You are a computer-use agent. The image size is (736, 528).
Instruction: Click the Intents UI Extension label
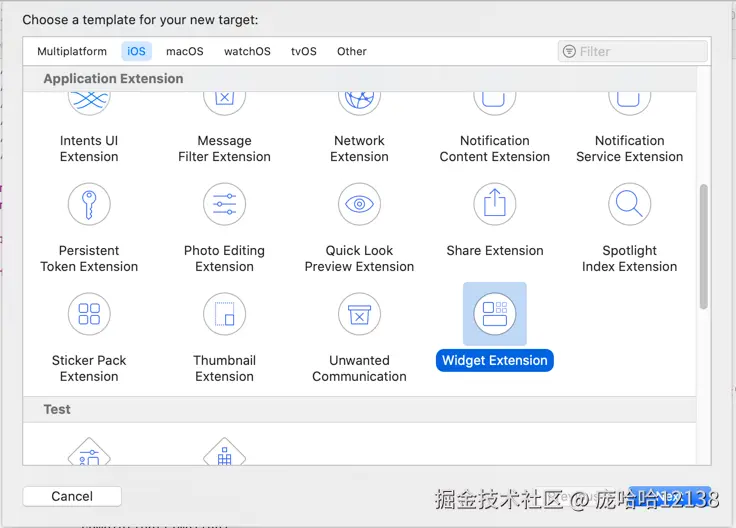tap(89, 149)
